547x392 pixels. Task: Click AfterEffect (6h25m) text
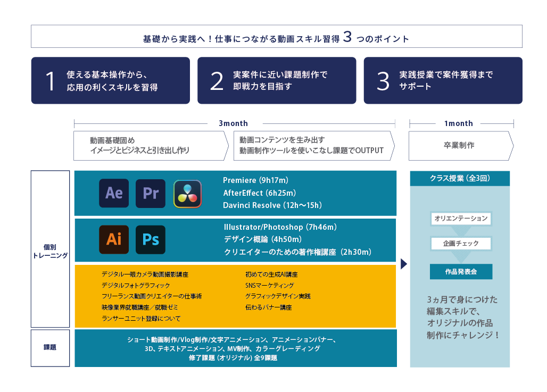(260, 193)
